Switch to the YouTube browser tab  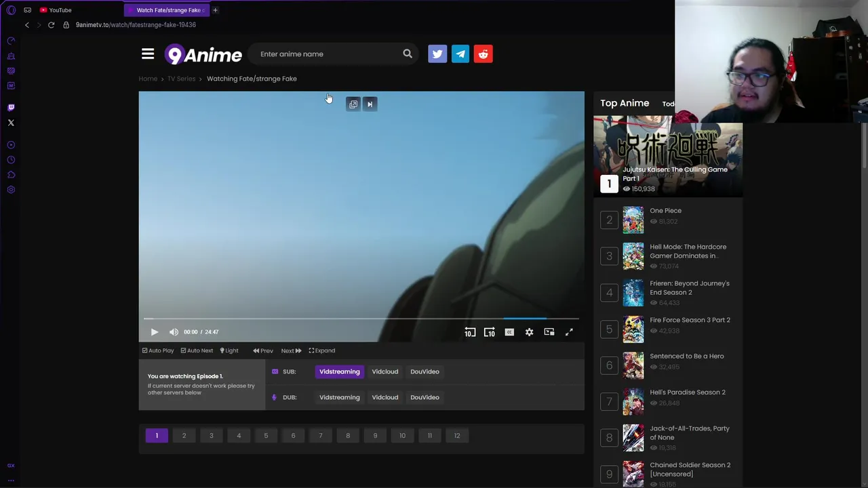pyautogui.click(x=56, y=10)
